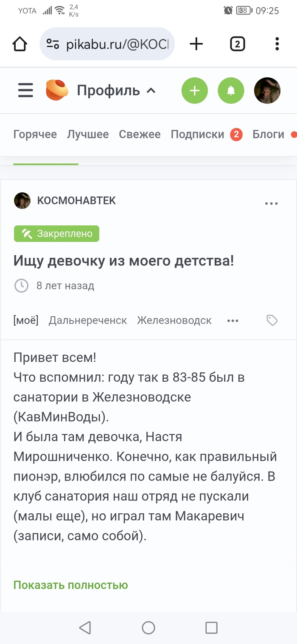Open notifications with the bell icon
The height and width of the screenshot is (644, 297).
(231, 90)
